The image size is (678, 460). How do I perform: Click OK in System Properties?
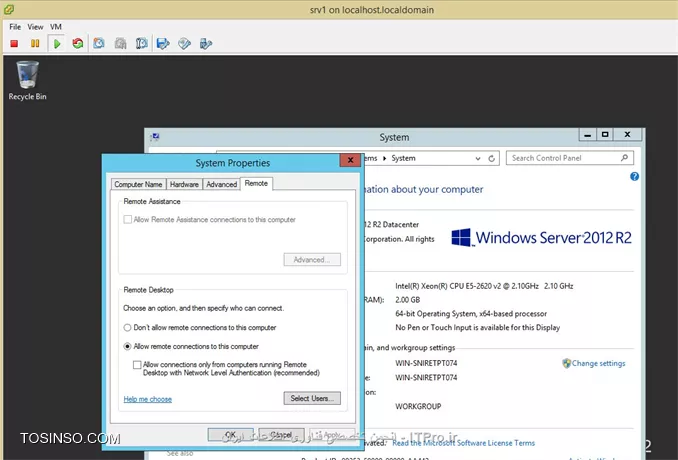[230, 434]
